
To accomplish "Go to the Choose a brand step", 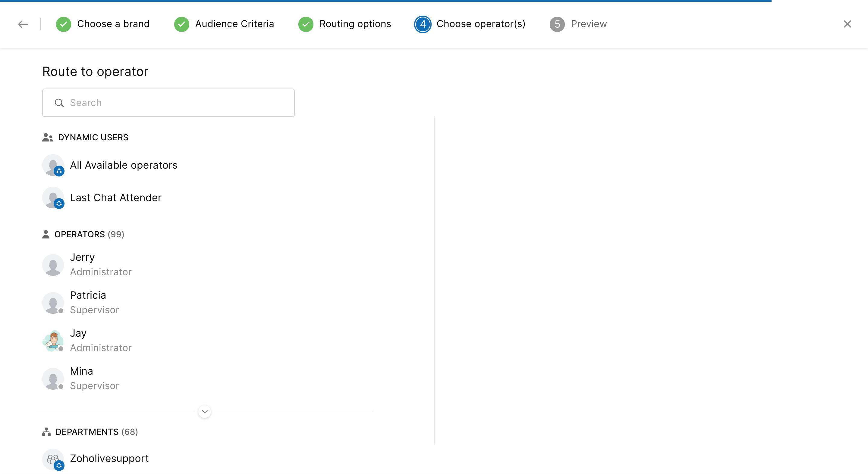I will [113, 24].
